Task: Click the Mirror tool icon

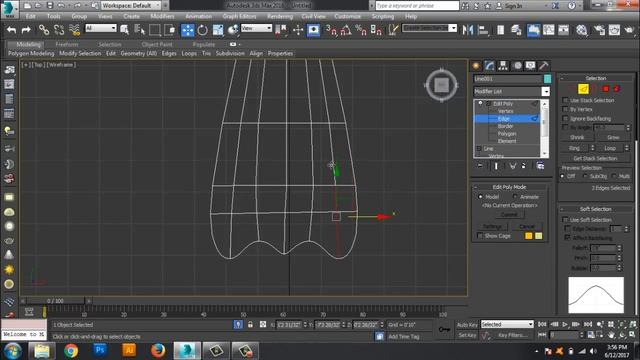Action: [468, 30]
